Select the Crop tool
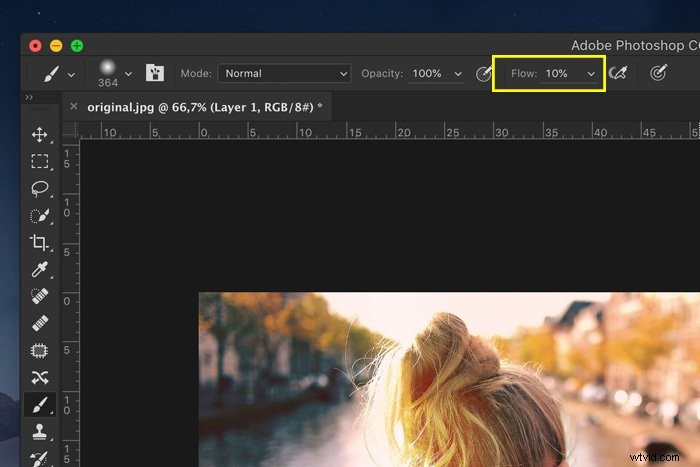700x467 pixels. [x=39, y=242]
